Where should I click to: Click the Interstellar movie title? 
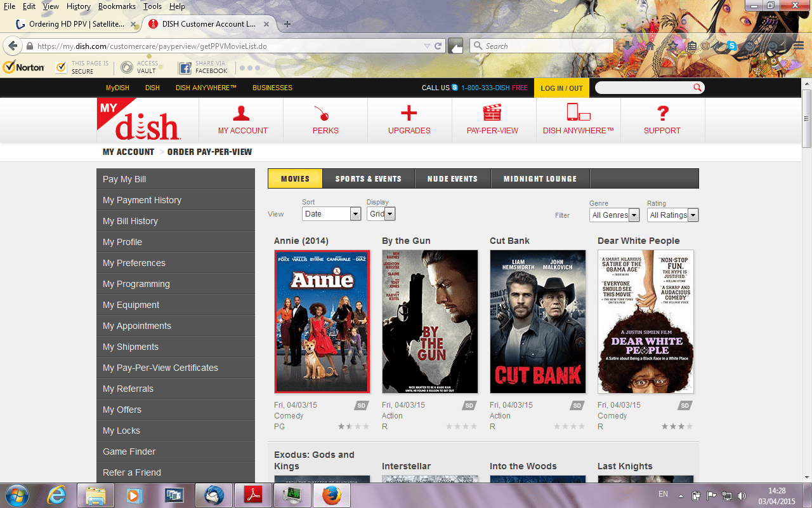click(406, 466)
